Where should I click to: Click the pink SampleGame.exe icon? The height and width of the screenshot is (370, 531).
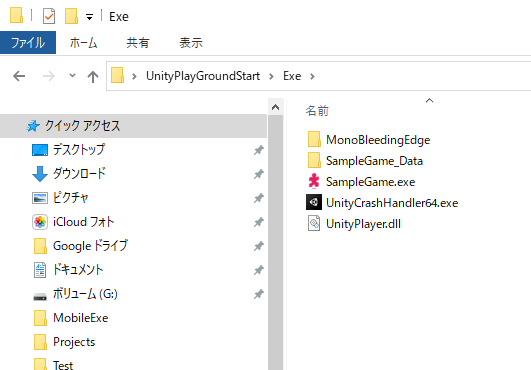click(x=314, y=181)
